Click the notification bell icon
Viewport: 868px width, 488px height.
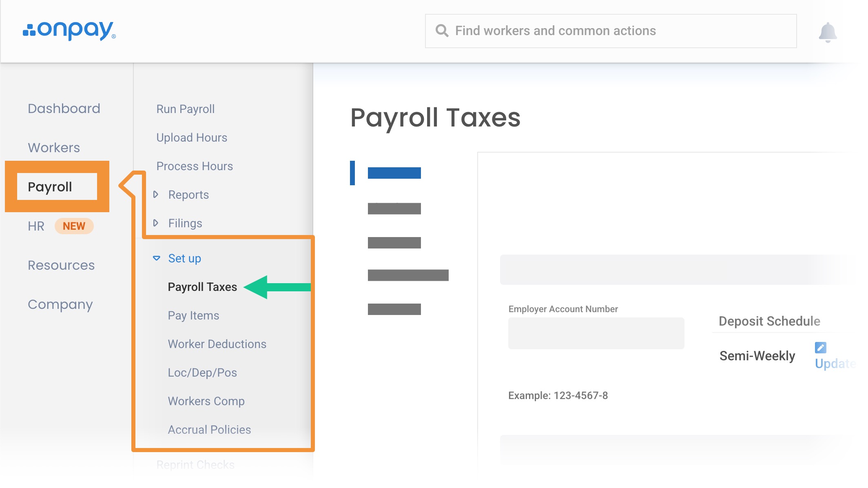point(827,32)
